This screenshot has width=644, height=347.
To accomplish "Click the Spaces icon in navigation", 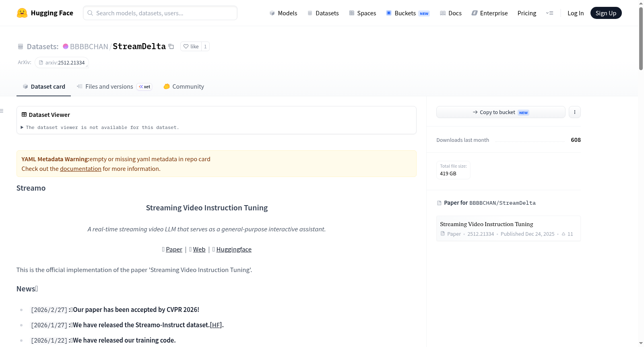I will [x=352, y=13].
